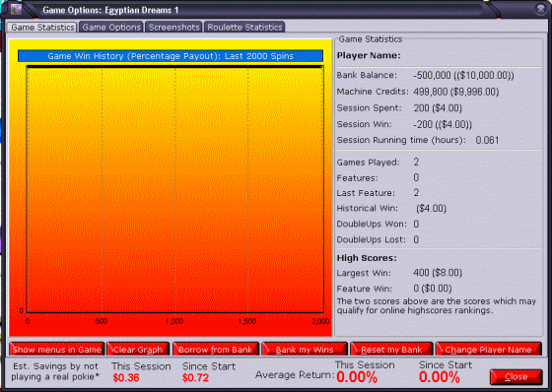Click the Bank my Wins button
The height and width of the screenshot is (392, 552).
pyautogui.click(x=305, y=350)
